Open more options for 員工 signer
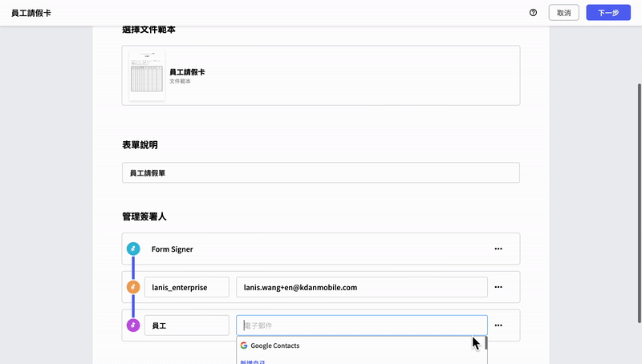 (498, 326)
